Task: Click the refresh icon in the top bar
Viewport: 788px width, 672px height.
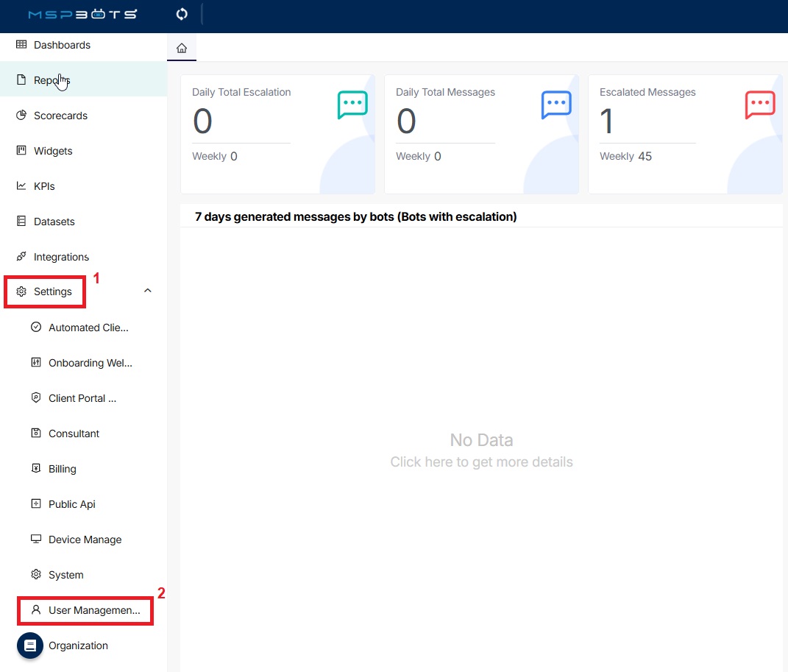Action: (181, 14)
